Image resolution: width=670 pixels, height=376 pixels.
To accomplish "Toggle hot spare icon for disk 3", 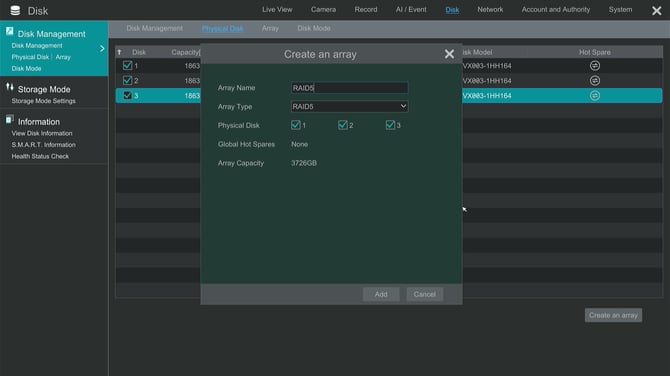I will click(594, 96).
